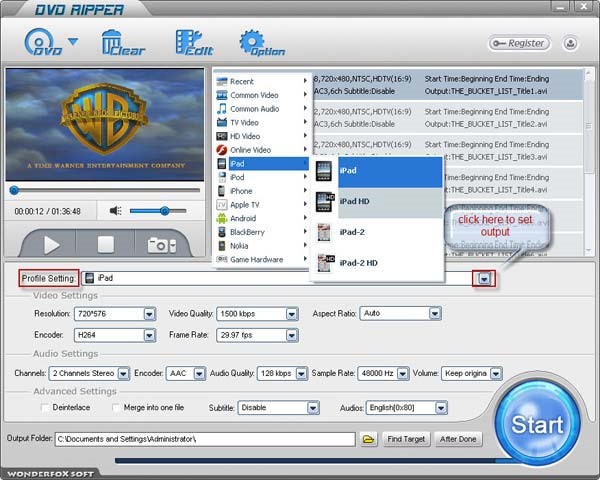Click the big Start button
The image size is (600, 480).
537,424
